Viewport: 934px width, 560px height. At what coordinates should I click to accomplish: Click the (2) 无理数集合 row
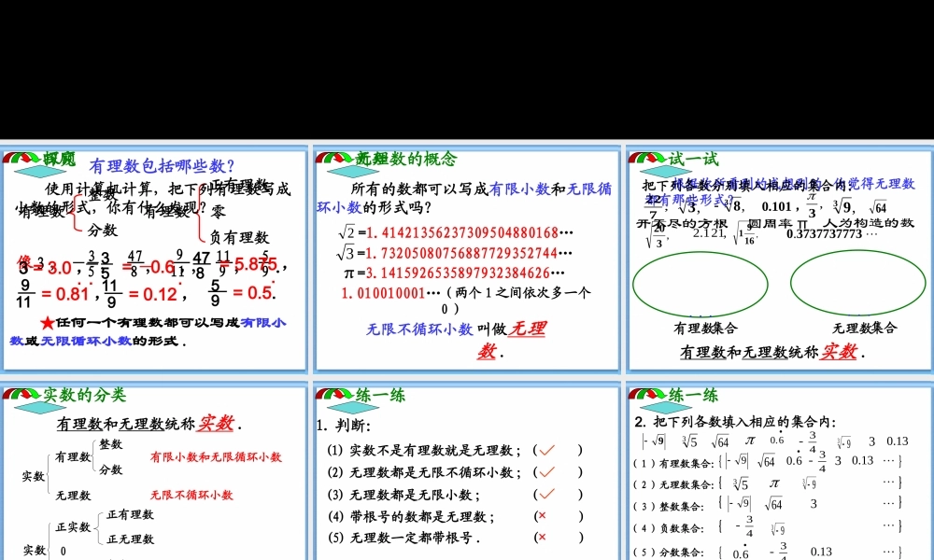(x=768, y=483)
